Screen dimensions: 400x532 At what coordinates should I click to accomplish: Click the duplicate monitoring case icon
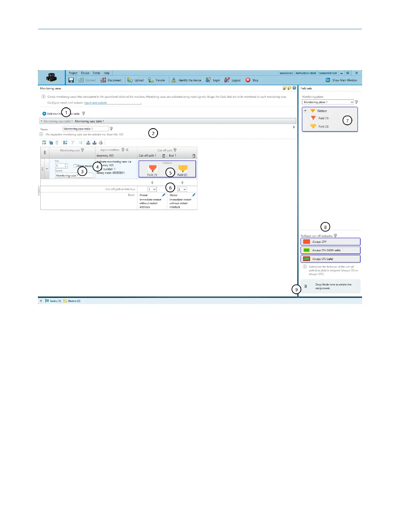point(51,143)
